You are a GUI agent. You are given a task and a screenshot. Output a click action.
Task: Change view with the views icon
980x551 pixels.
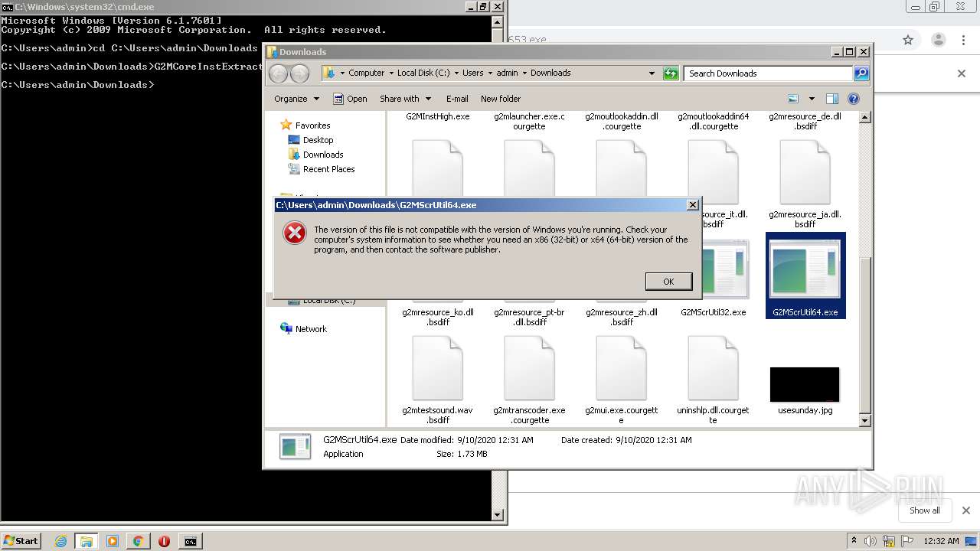(x=793, y=99)
